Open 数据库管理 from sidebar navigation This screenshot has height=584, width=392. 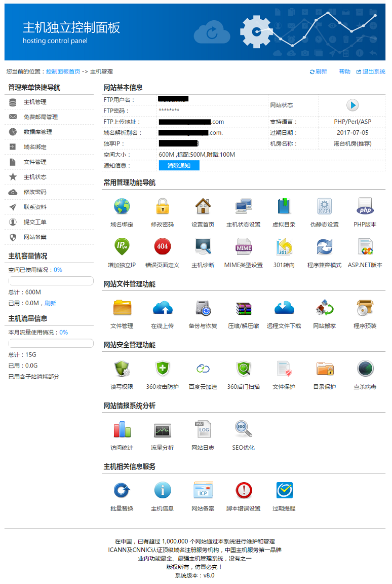point(37,132)
